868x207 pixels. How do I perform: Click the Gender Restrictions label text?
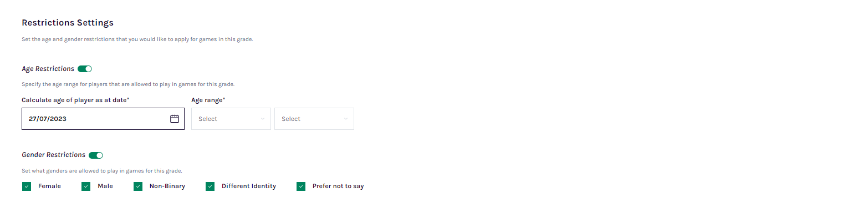pyautogui.click(x=54, y=155)
